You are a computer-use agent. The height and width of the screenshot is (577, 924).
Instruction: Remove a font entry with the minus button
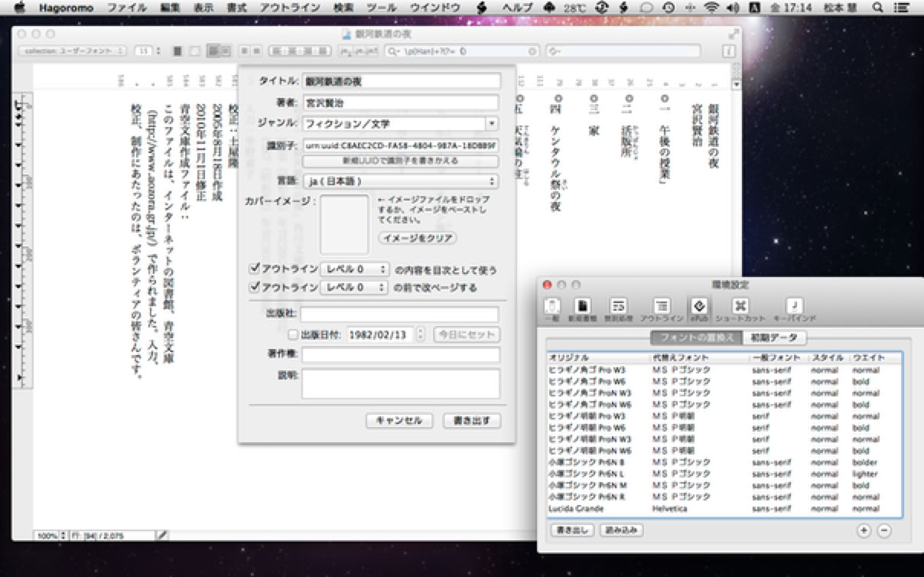coord(883,530)
